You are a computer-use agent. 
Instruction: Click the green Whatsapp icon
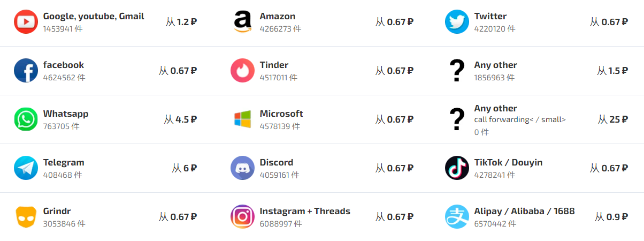click(26, 119)
